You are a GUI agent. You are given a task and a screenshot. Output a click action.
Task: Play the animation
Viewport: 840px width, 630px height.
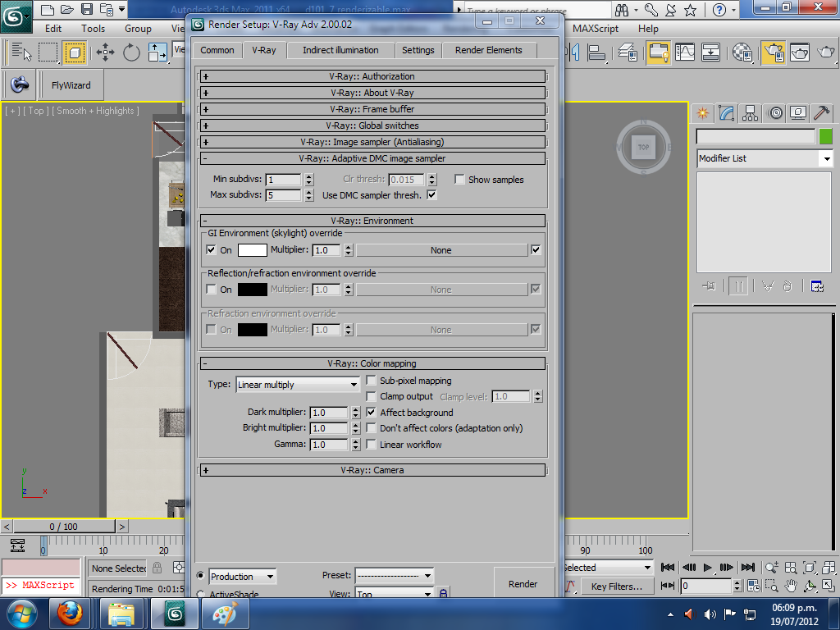(x=707, y=568)
